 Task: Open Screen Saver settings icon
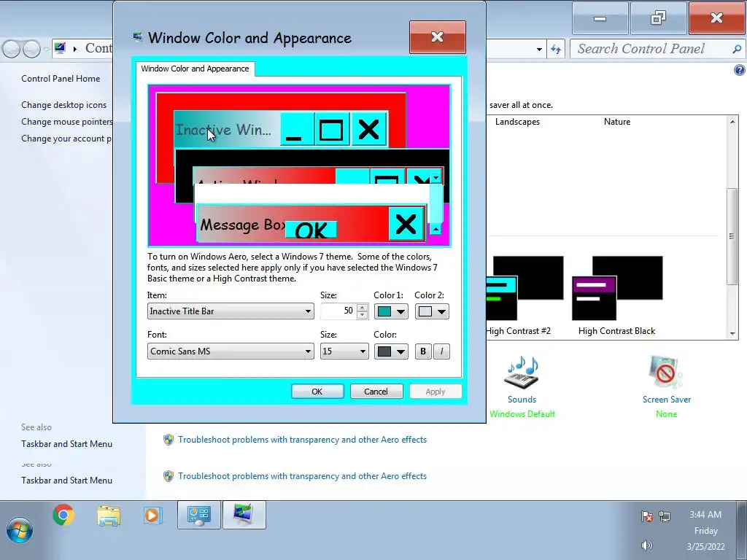[x=666, y=373]
